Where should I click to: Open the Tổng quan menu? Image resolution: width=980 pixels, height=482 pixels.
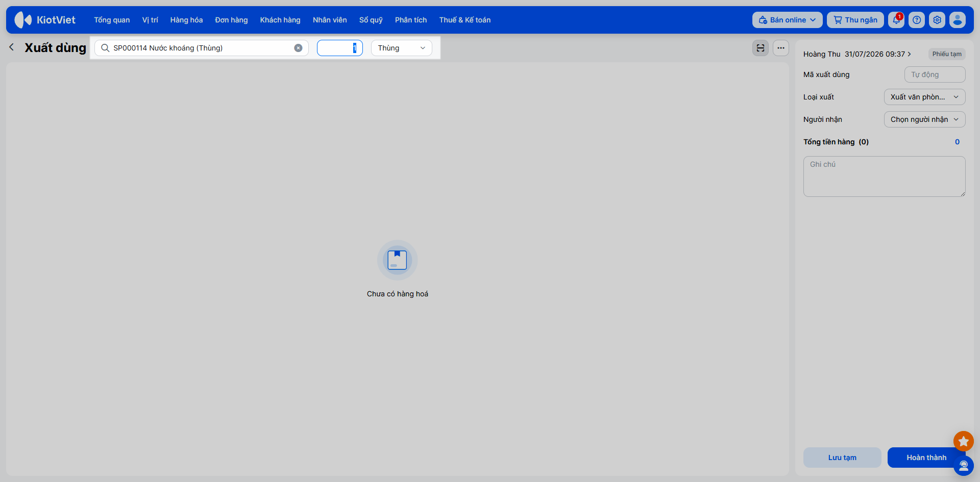pyautogui.click(x=112, y=20)
